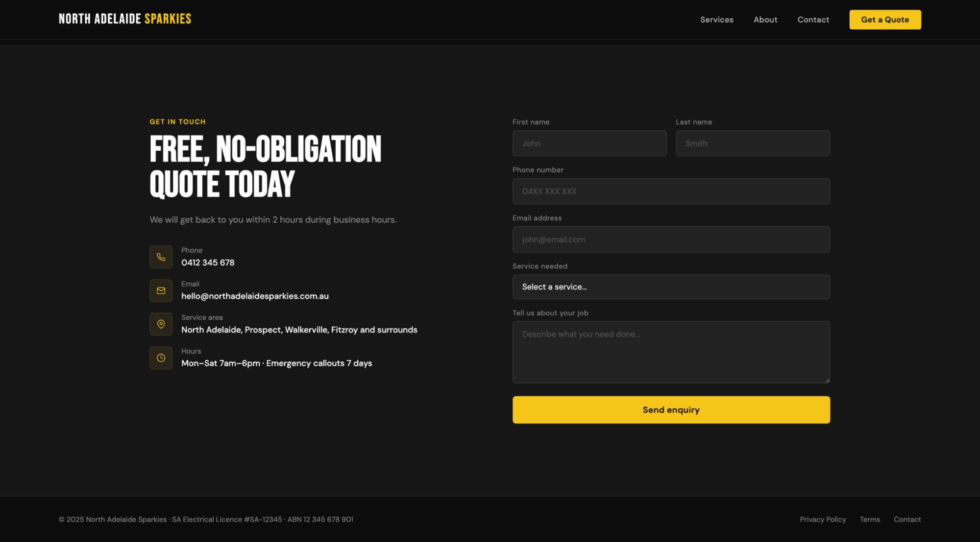Open the Terms footer link
The width and height of the screenshot is (980, 542).
click(869, 519)
